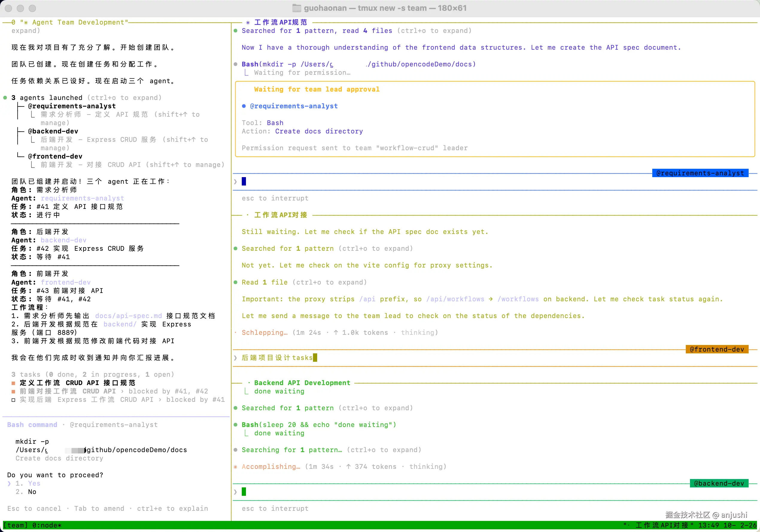Image resolution: width=760 pixels, height=532 pixels.
Task: Click the green dot beside 3 agents launched
Action: tap(5, 98)
